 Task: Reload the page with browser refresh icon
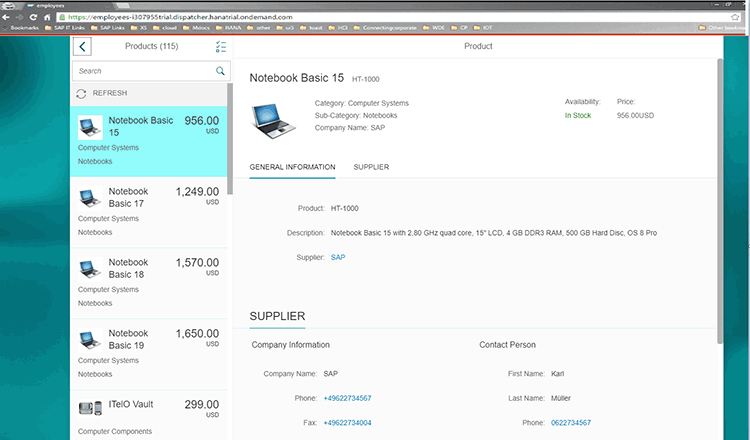click(33, 17)
